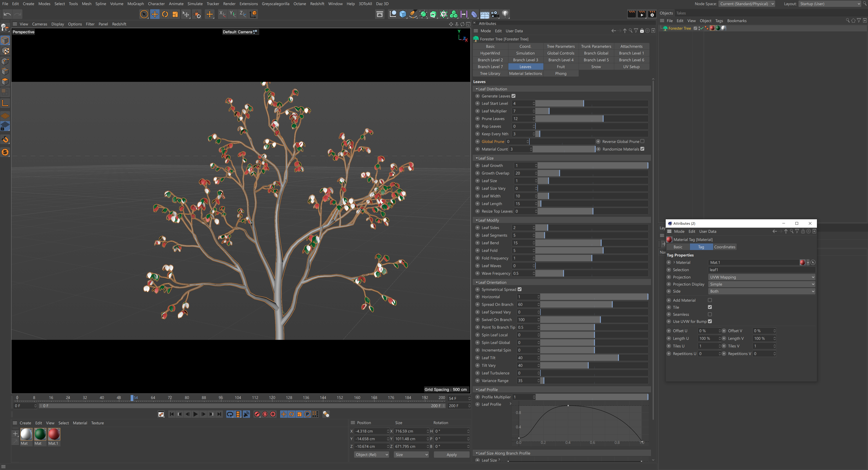868x470 pixels.
Task: Add a Cube primitive object
Action: (403, 14)
